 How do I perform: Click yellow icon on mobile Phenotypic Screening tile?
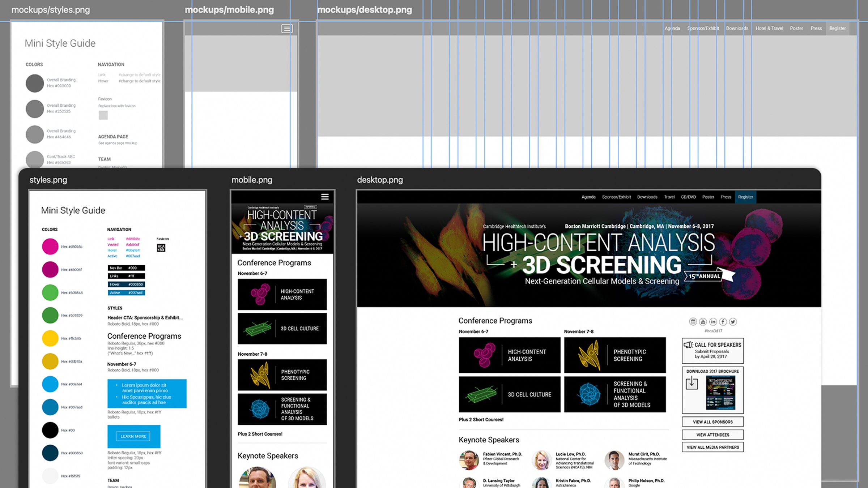tap(260, 375)
